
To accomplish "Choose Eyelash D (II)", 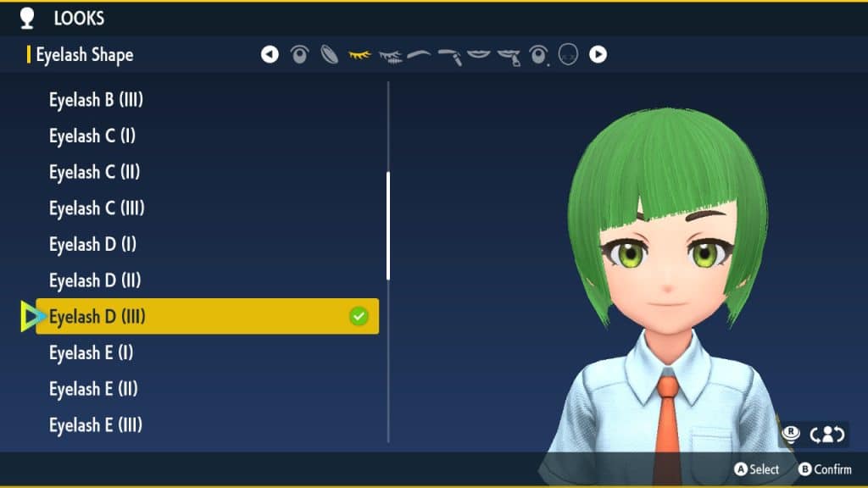I will [95, 280].
